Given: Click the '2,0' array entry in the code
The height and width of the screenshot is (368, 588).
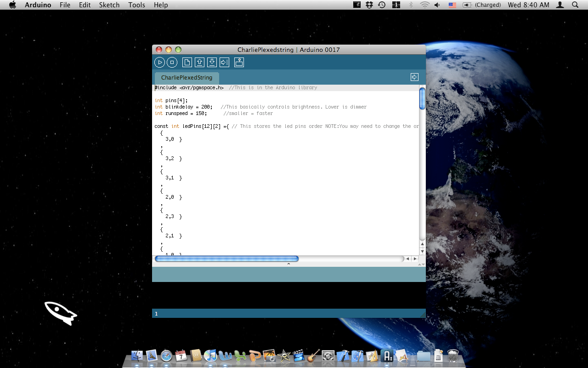Looking at the screenshot, I should pyautogui.click(x=170, y=197).
